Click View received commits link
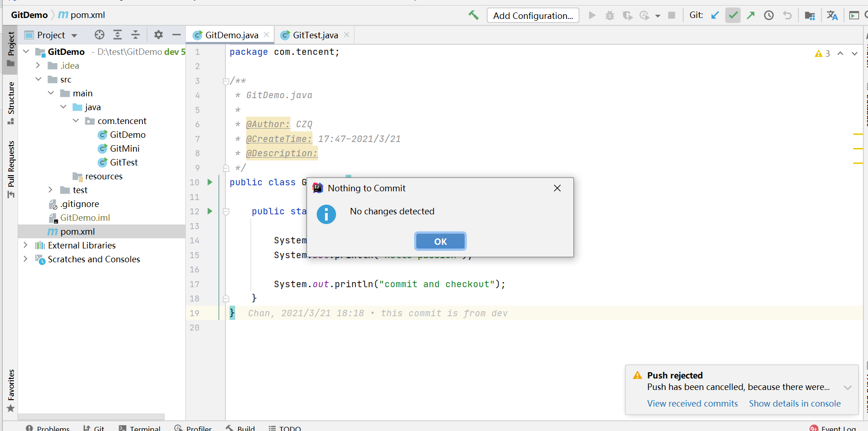 pos(692,403)
